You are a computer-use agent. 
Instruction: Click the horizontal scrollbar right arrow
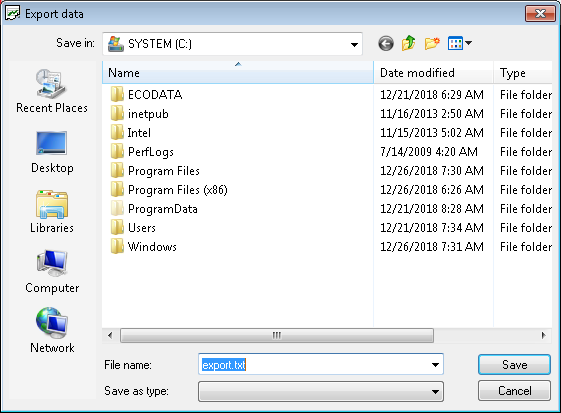[x=543, y=335]
